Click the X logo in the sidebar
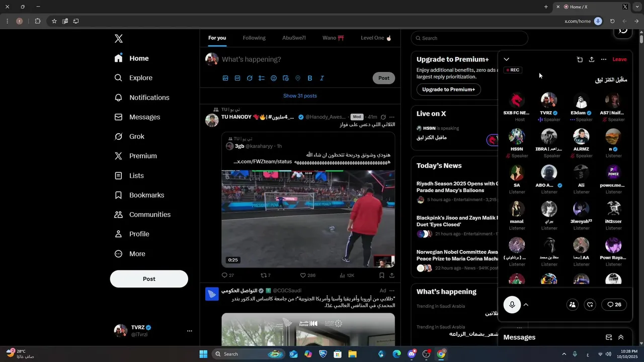Screen dimensions: 644x362 point(118,39)
